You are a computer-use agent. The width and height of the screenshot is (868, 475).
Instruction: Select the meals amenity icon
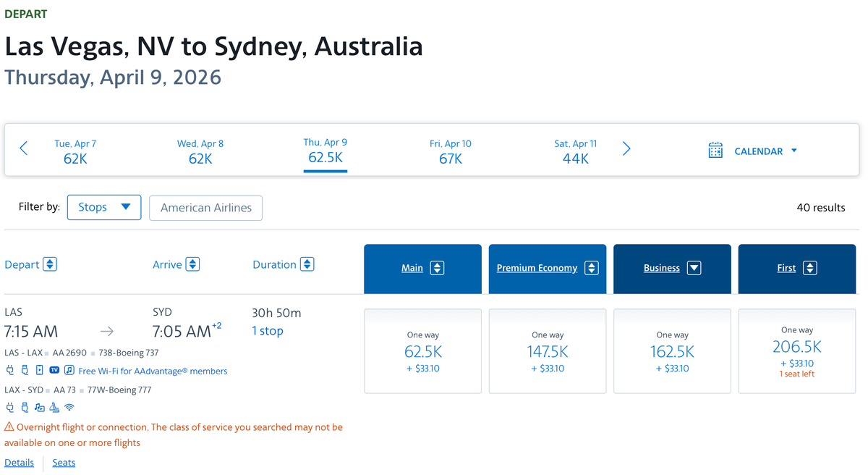pyautogui.click(x=54, y=407)
